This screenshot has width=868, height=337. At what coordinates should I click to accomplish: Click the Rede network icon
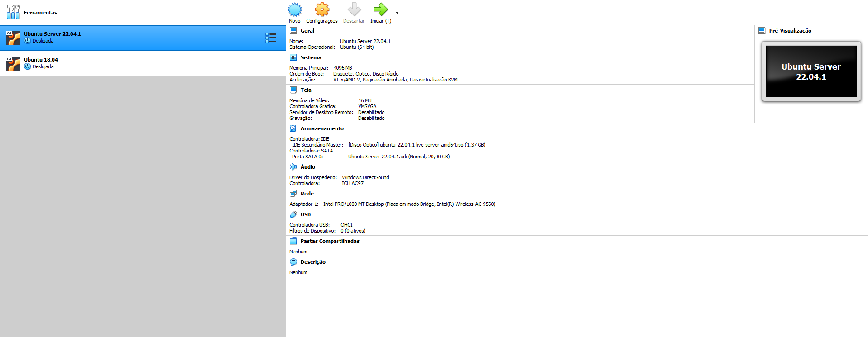(x=293, y=194)
